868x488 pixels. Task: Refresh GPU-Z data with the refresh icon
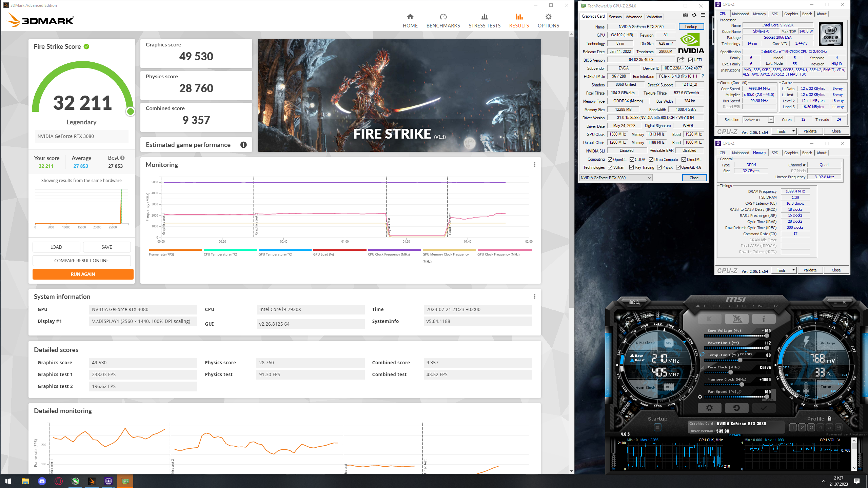694,15
